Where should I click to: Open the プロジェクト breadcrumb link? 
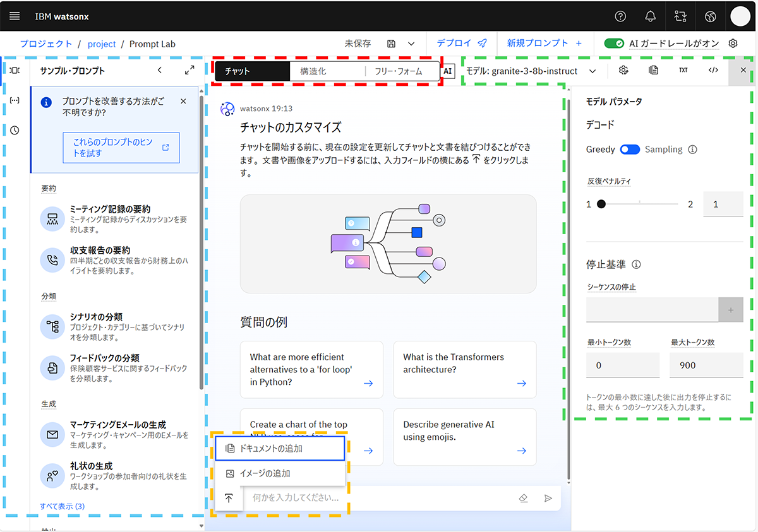46,44
